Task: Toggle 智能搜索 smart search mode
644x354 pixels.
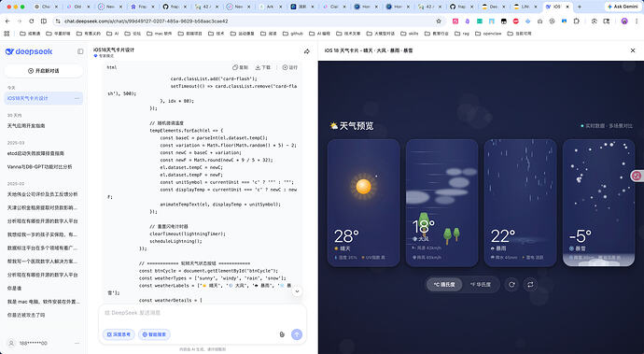Action: [154, 334]
